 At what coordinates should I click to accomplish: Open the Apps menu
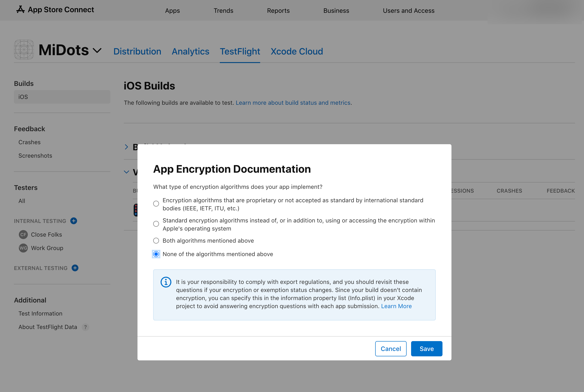[172, 11]
